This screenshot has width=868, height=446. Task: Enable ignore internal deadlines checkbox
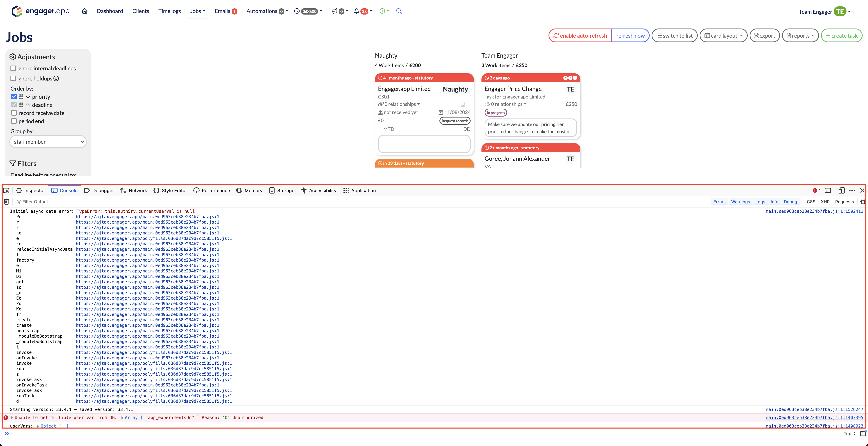point(13,68)
